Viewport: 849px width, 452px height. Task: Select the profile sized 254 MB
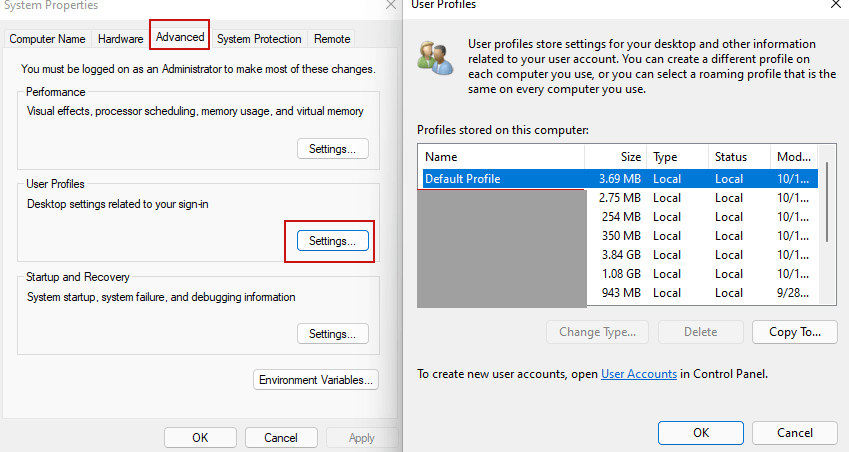pyautogui.click(x=618, y=217)
